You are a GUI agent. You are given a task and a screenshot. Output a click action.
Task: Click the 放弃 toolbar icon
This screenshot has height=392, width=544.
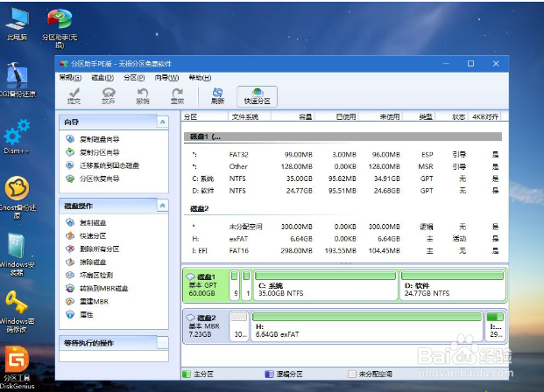click(109, 96)
